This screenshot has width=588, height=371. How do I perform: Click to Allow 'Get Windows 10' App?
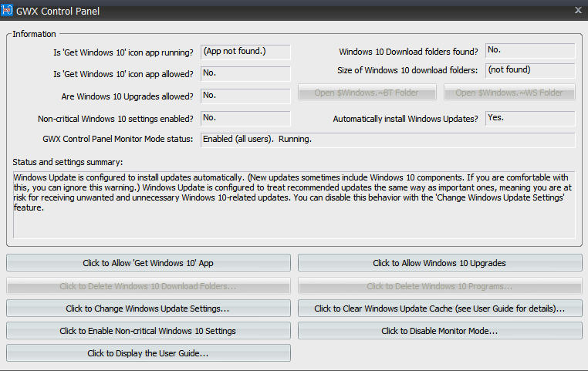(148, 263)
